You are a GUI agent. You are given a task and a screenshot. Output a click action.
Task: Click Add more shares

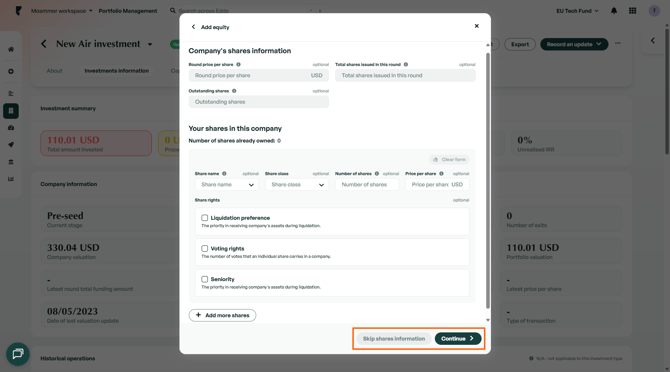pyautogui.click(x=222, y=315)
